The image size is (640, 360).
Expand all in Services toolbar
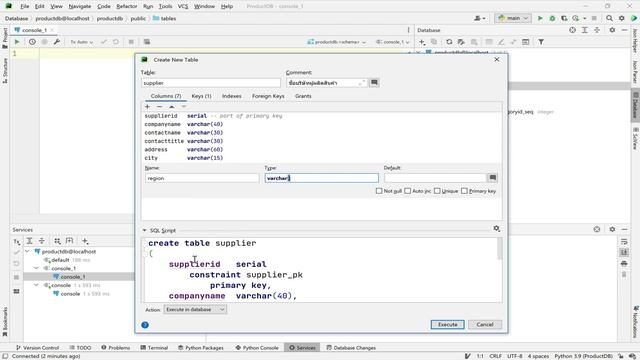coord(29,241)
